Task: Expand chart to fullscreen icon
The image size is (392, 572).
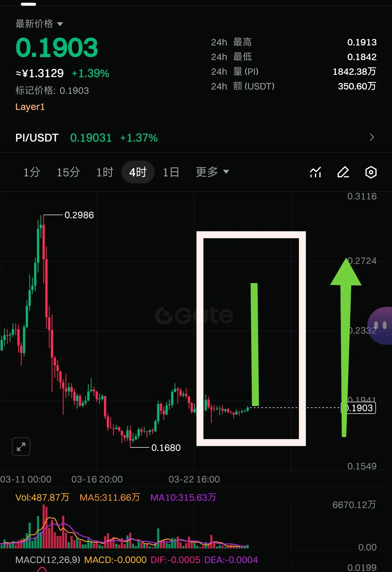Action: click(21, 447)
